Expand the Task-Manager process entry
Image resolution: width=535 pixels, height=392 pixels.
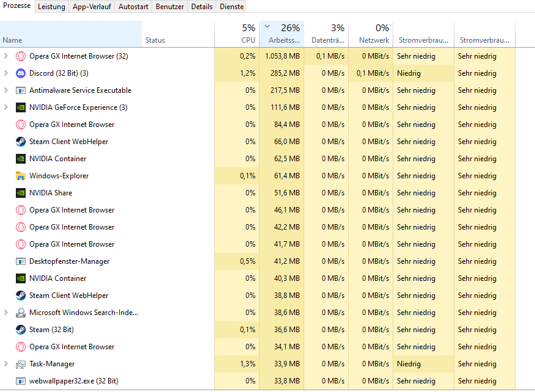coord(5,364)
